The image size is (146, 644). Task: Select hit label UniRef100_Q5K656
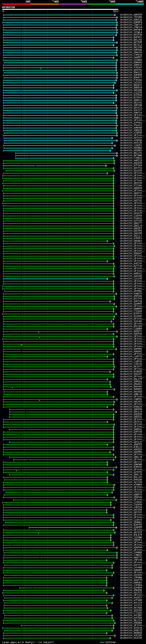point(131,590)
